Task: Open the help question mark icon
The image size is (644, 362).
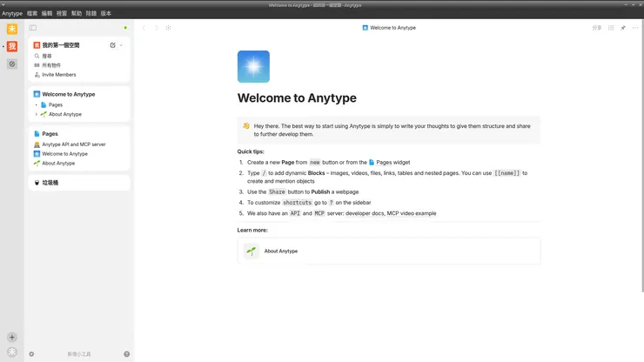Action: pyautogui.click(x=126, y=354)
